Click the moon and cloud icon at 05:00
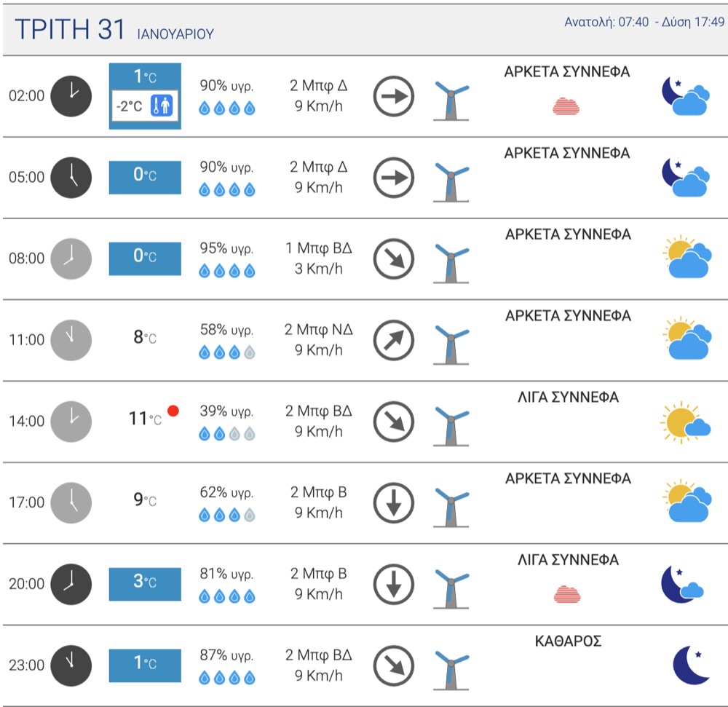The image size is (728, 707). (686, 178)
